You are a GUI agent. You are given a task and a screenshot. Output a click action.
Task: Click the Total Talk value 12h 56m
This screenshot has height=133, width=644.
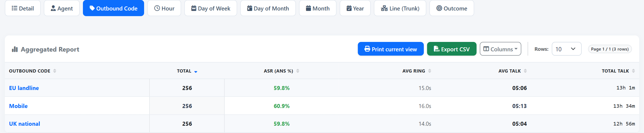coord(624,124)
